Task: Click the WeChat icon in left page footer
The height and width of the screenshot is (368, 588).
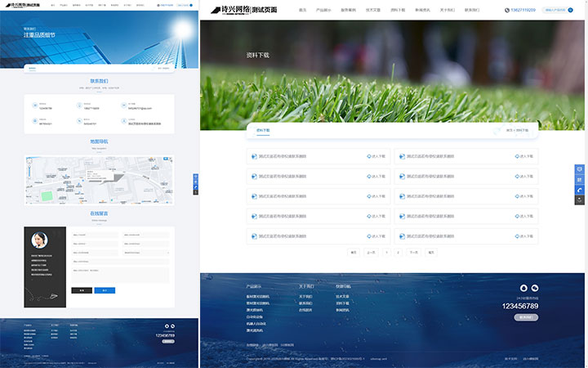Action: click(x=172, y=326)
